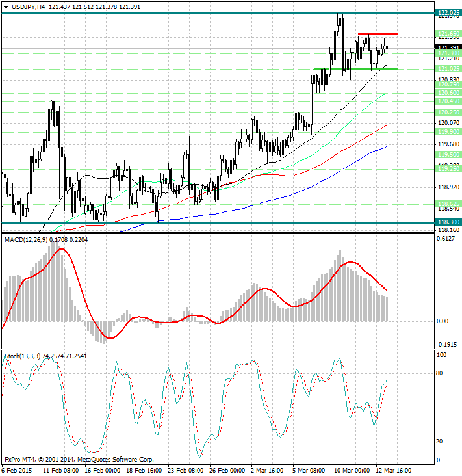Click the 118.160 price scale value
462x476 pixels.
448,230
